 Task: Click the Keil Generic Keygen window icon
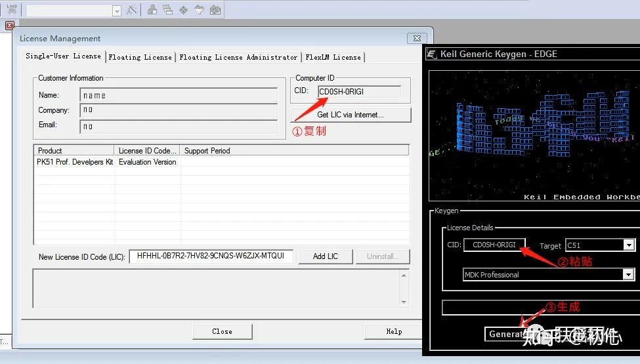coord(431,54)
